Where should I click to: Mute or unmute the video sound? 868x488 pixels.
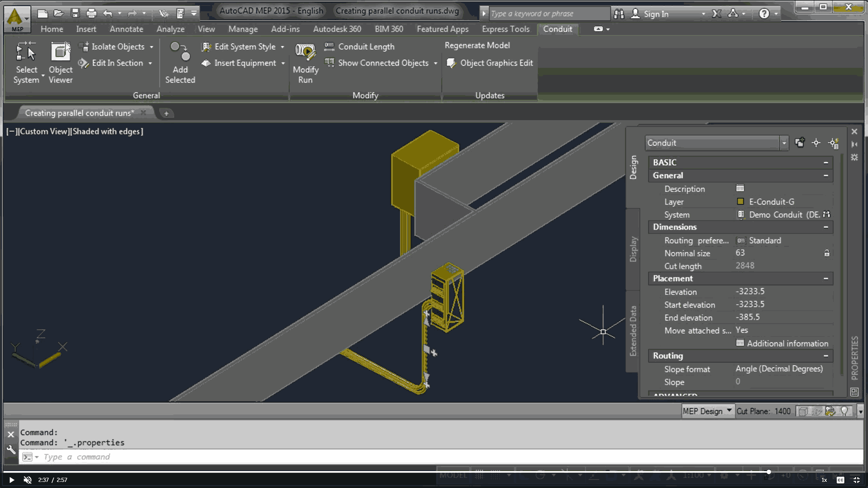click(27, 480)
